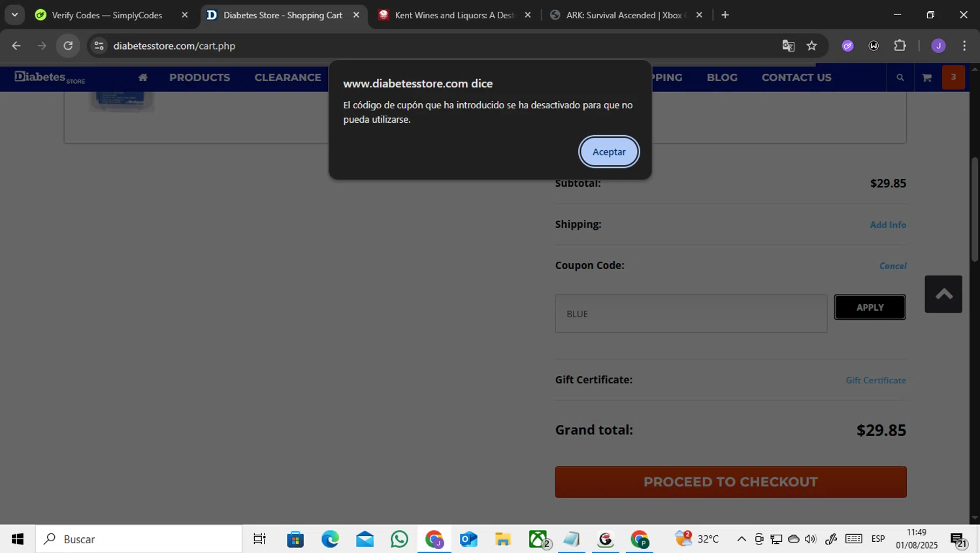Open Microsoft Edge from the taskbar
The image size is (980, 553).
pyautogui.click(x=330, y=539)
